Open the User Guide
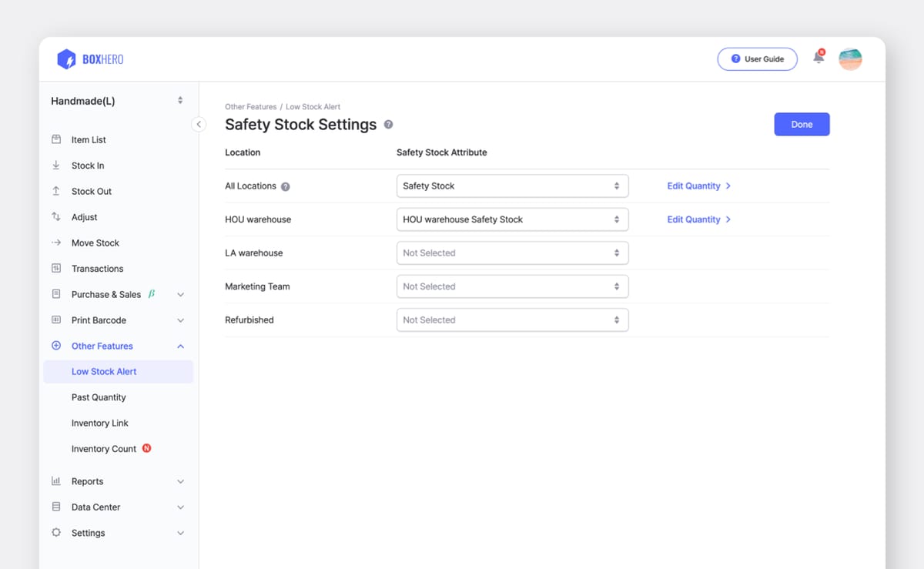 tap(757, 59)
